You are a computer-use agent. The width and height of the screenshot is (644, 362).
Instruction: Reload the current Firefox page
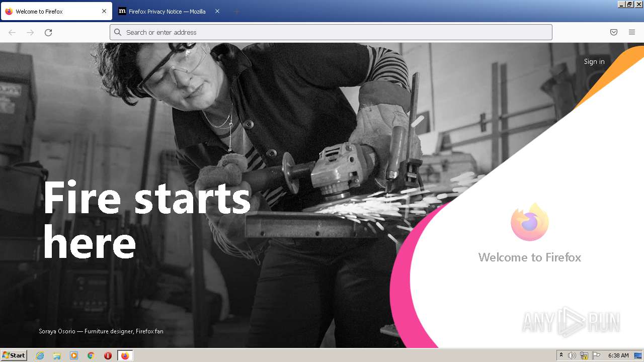coord(48,32)
